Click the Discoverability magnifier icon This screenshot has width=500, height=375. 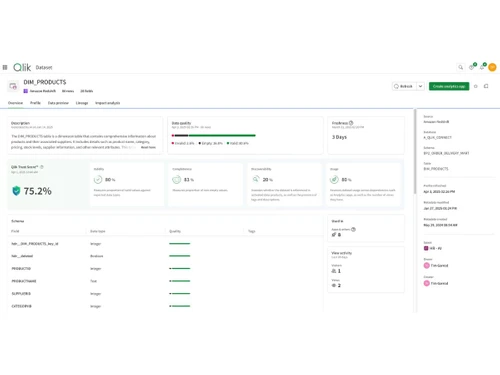pyautogui.click(x=256, y=180)
